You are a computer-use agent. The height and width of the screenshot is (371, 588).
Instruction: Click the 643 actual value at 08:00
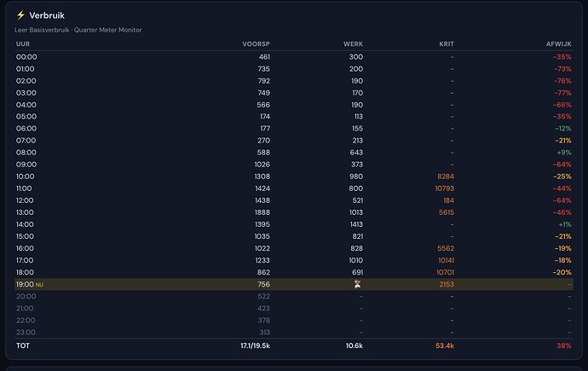pos(356,153)
